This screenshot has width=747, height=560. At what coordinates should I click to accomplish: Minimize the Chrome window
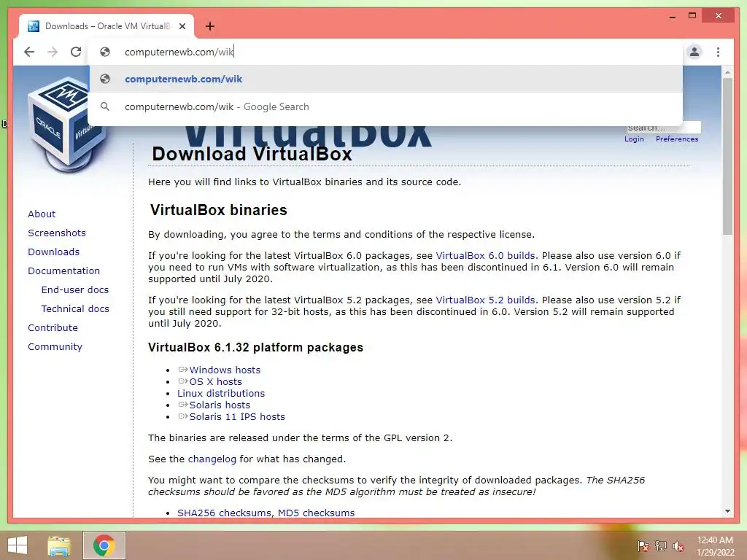tap(672, 16)
